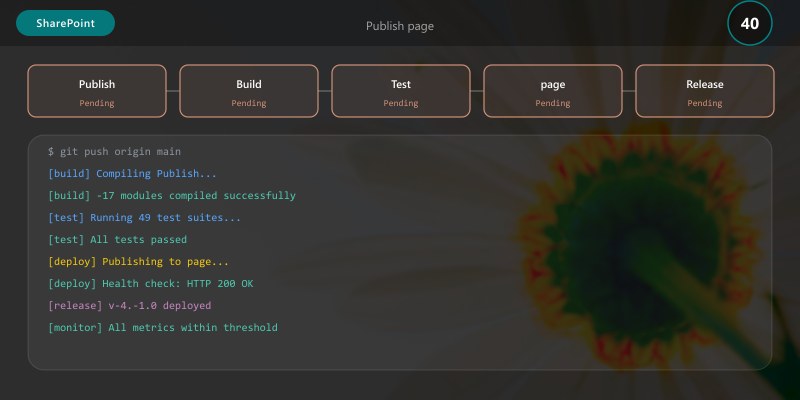This screenshot has width=800, height=400.
Task: Click the Publish page header title
Action: point(399,26)
